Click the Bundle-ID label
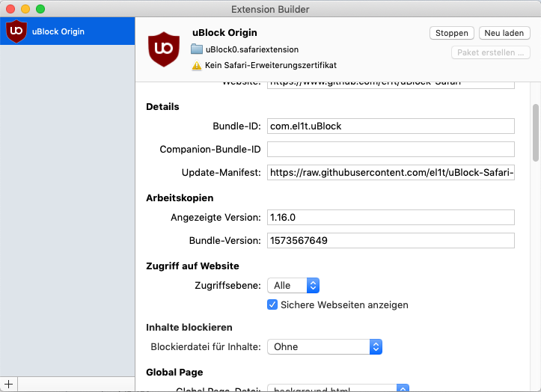 [x=236, y=126]
